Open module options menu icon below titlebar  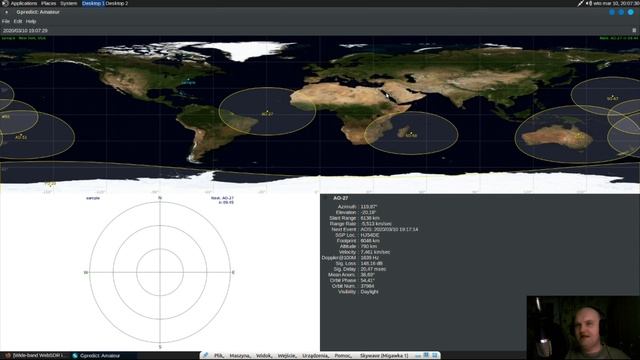pos(634,30)
